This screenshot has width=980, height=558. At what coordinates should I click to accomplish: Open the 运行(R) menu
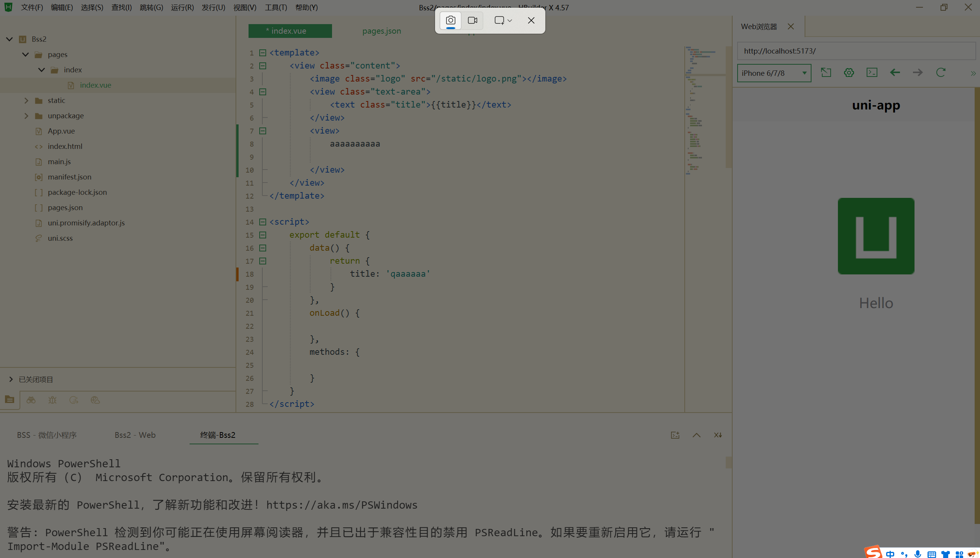(182, 8)
